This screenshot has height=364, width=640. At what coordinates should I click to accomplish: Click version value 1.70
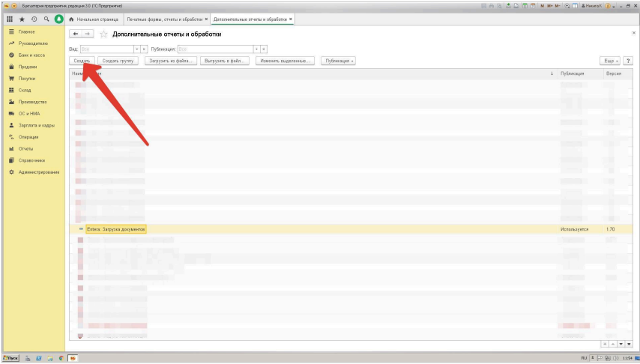(x=610, y=229)
